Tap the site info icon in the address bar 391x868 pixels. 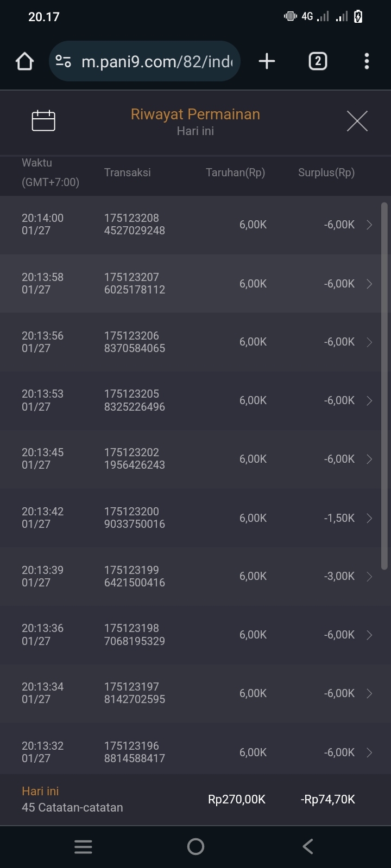pos(64,61)
